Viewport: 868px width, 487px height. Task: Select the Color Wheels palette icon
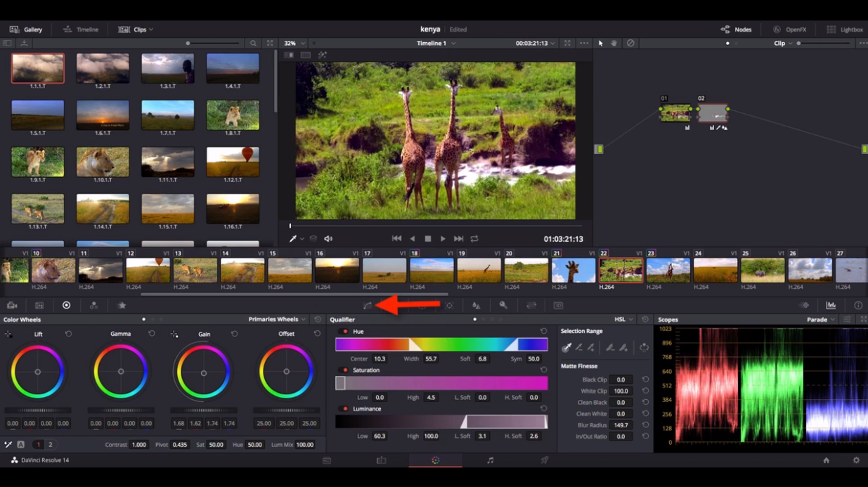(x=66, y=306)
